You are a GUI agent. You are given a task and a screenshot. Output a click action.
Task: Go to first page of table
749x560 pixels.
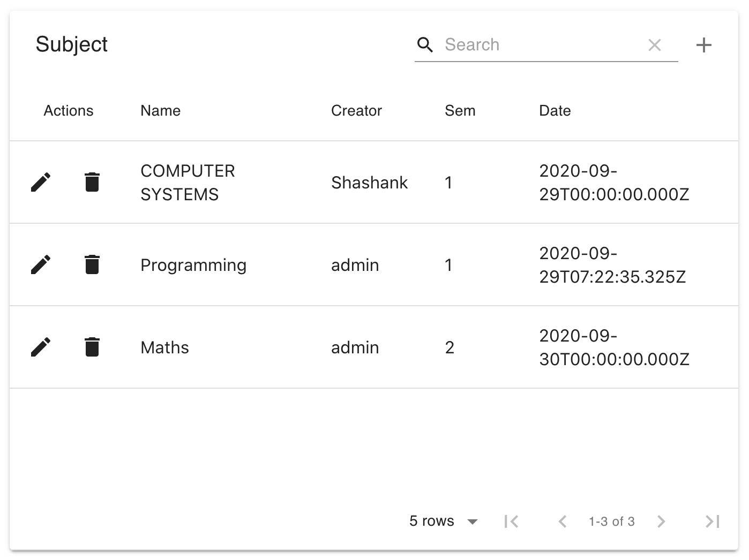coord(512,521)
